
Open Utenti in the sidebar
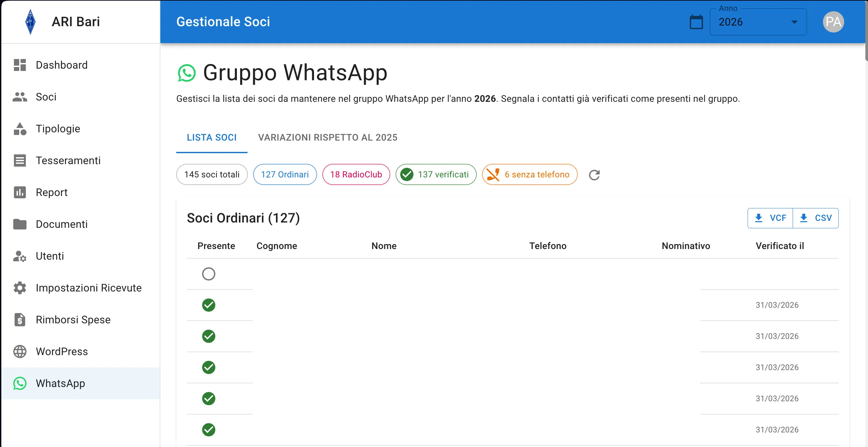pyautogui.click(x=81, y=256)
